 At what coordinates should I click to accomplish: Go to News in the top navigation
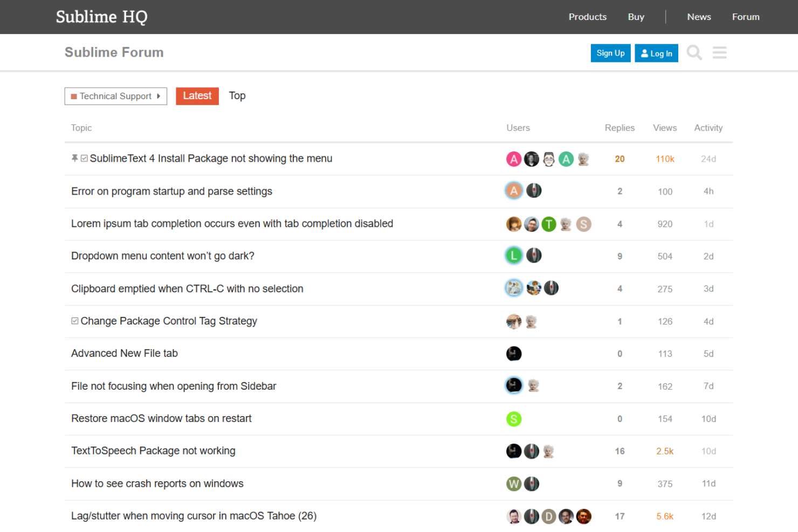pyautogui.click(x=699, y=17)
